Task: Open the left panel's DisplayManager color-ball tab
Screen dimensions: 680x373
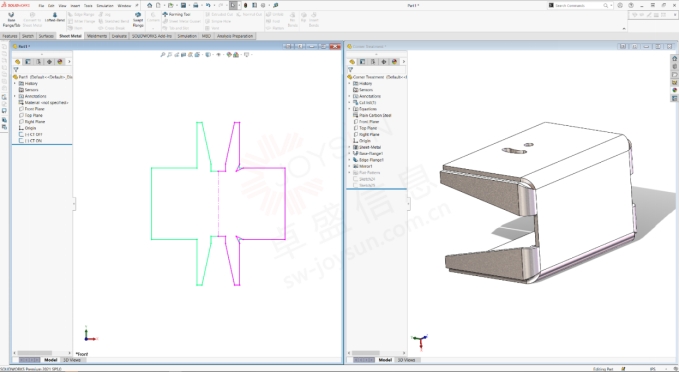Action: point(60,62)
